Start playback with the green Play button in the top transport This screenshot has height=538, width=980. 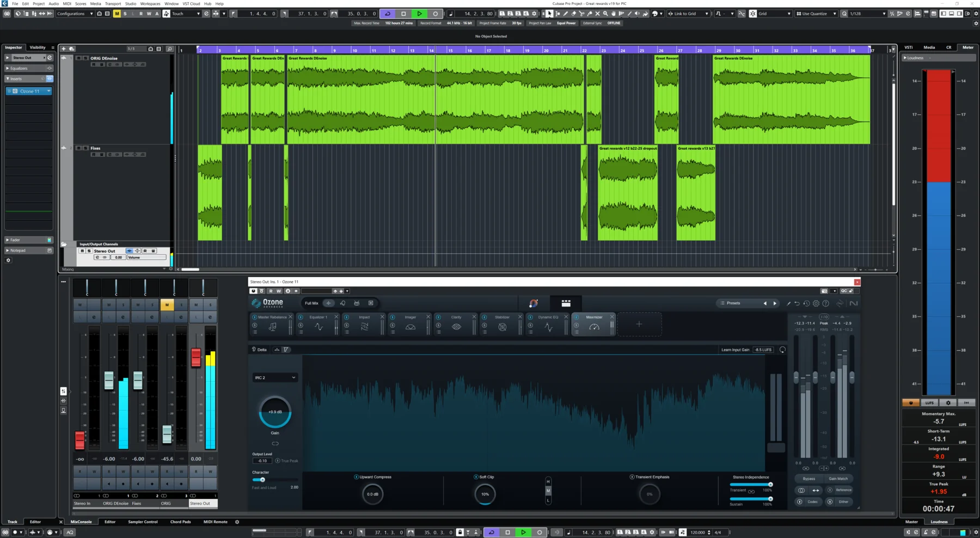(419, 14)
